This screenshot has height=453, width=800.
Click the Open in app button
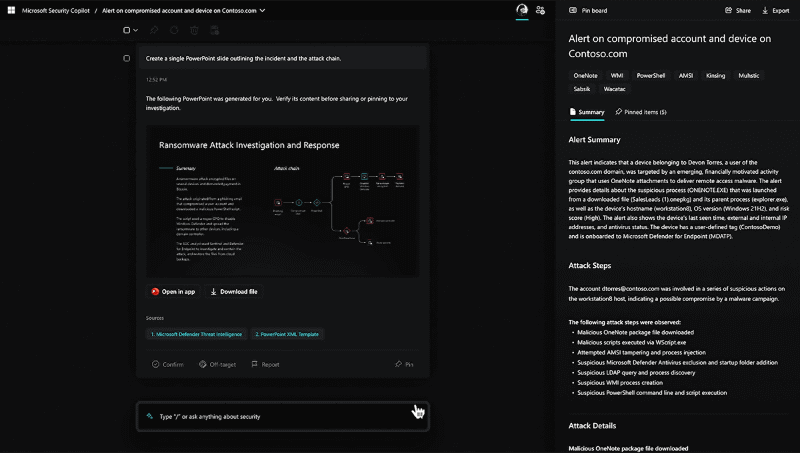(173, 291)
